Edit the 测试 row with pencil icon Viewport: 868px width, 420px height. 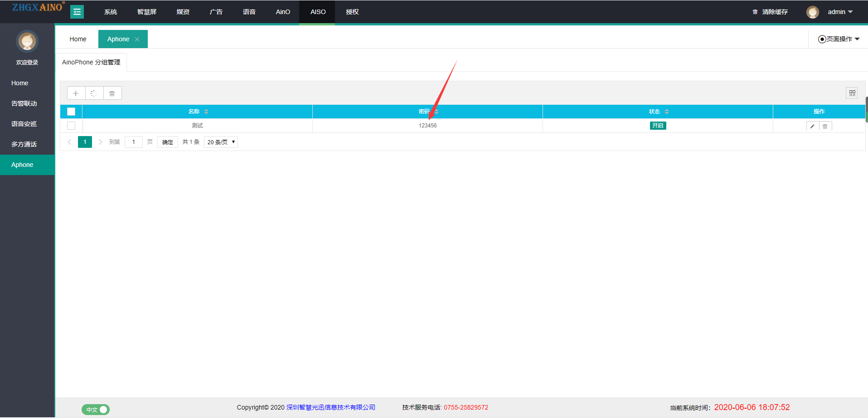point(812,127)
